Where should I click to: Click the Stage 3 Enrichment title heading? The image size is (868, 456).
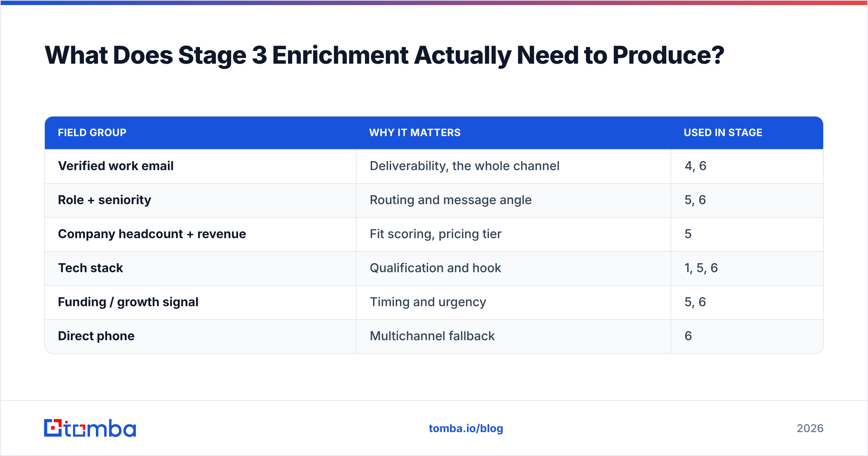click(x=384, y=55)
